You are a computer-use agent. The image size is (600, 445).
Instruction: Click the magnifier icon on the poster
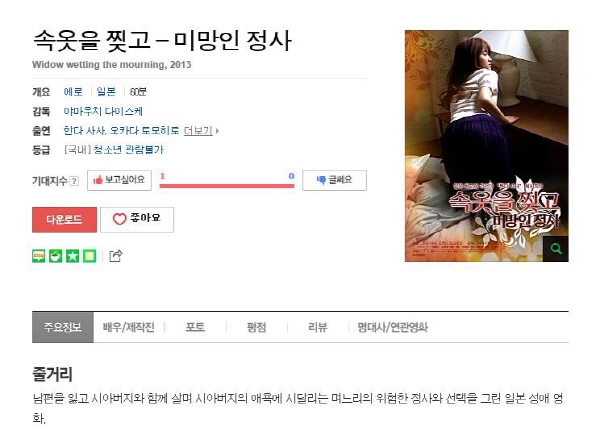pos(556,249)
